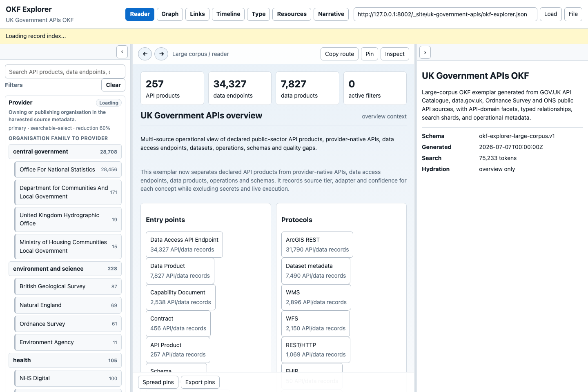Open the Inspect panel
588x392 pixels.
click(395, 54)
